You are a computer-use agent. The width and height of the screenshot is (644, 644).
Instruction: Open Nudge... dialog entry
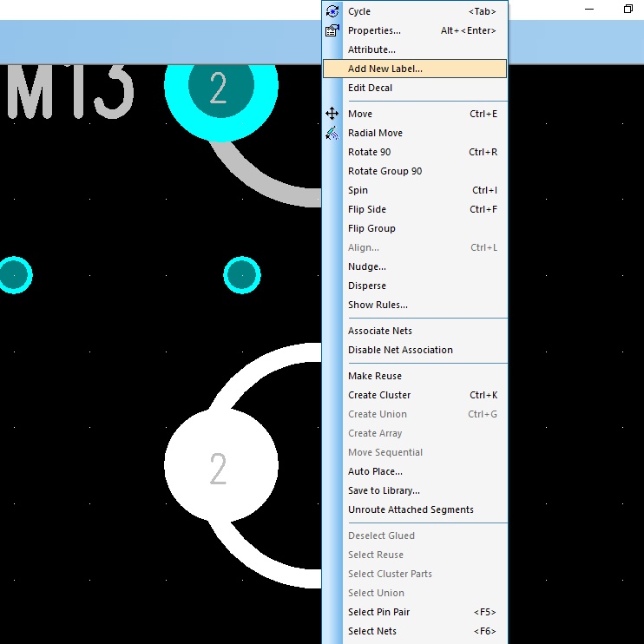(415, 266)
